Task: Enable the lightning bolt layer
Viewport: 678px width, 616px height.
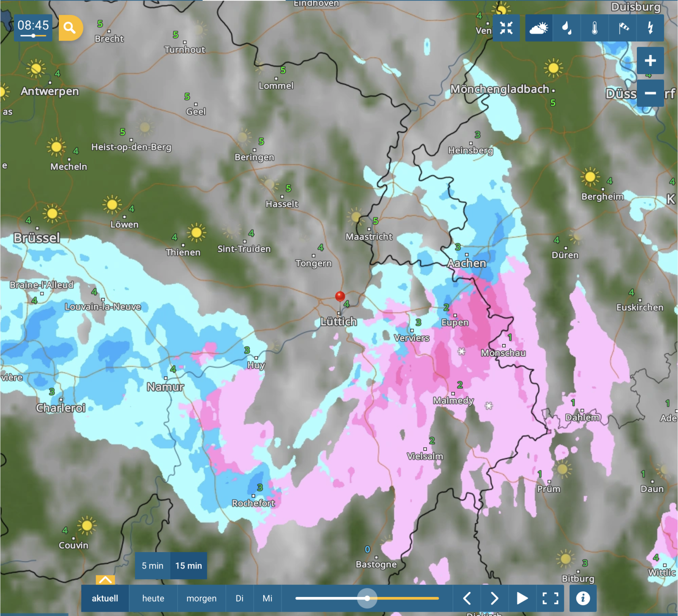Action: (650, 28)
